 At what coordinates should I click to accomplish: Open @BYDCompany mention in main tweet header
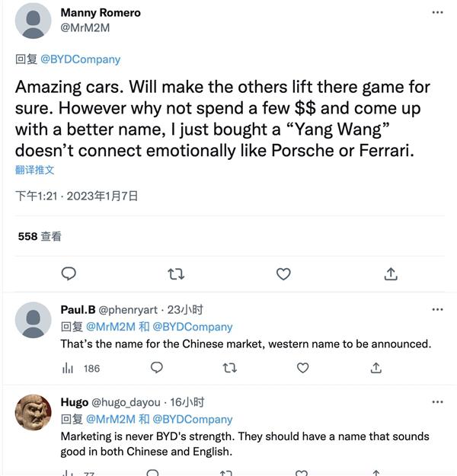81,59
